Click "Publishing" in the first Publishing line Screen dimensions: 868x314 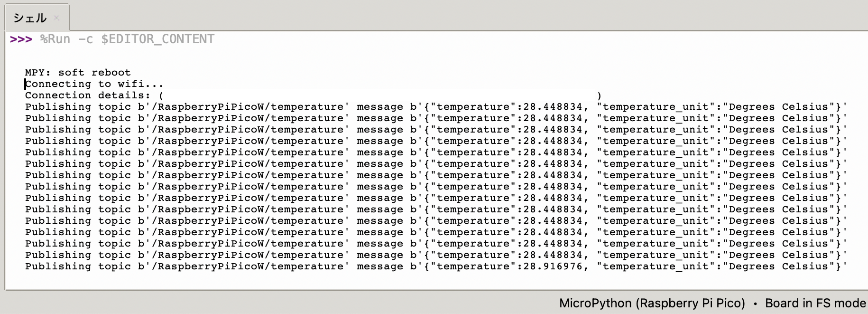pos(58,107)
